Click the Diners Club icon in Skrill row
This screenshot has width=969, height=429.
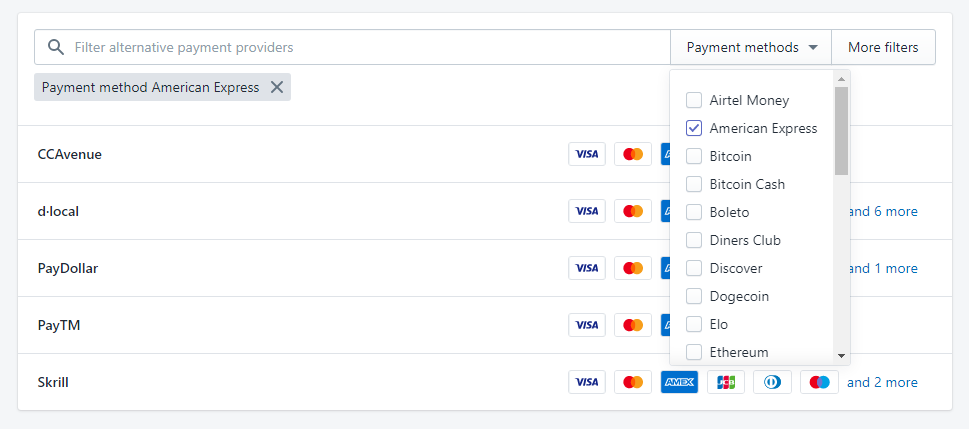[772, 382]
